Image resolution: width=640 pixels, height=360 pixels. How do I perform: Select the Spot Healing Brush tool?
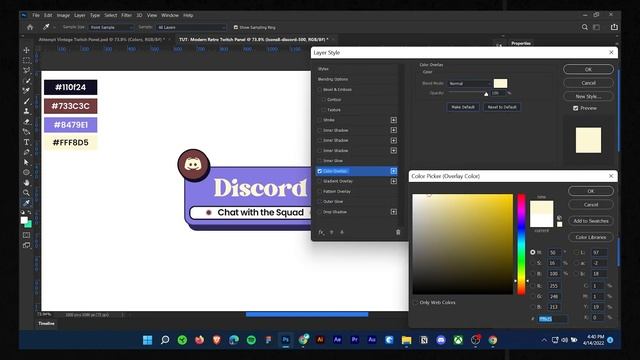click(x=27, y=91)
